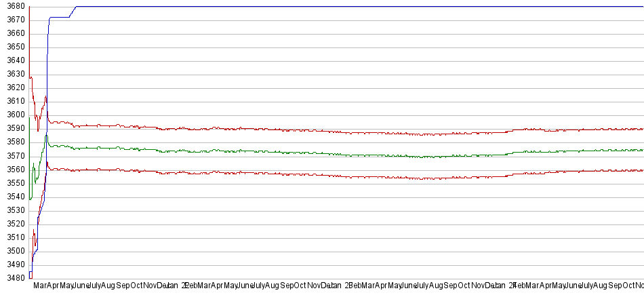Click the 3650 y-axis label
This screenshot has height=295, width=644.
click(x=16, y=47)
